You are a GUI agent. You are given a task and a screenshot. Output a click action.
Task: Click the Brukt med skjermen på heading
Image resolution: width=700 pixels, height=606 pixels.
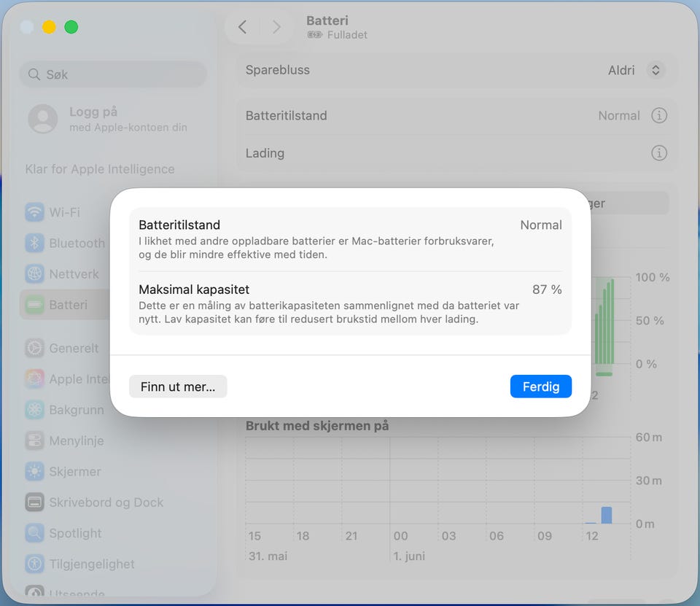click(317, 426)
